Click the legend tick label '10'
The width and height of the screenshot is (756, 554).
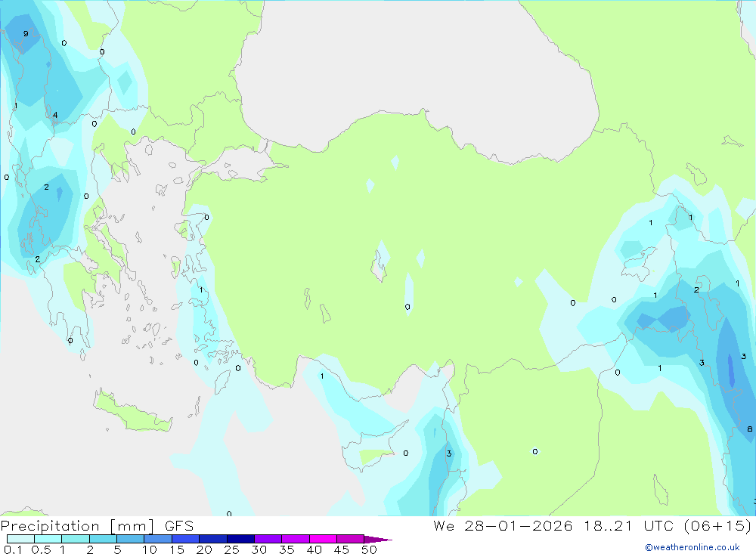(x=149, y=549)
